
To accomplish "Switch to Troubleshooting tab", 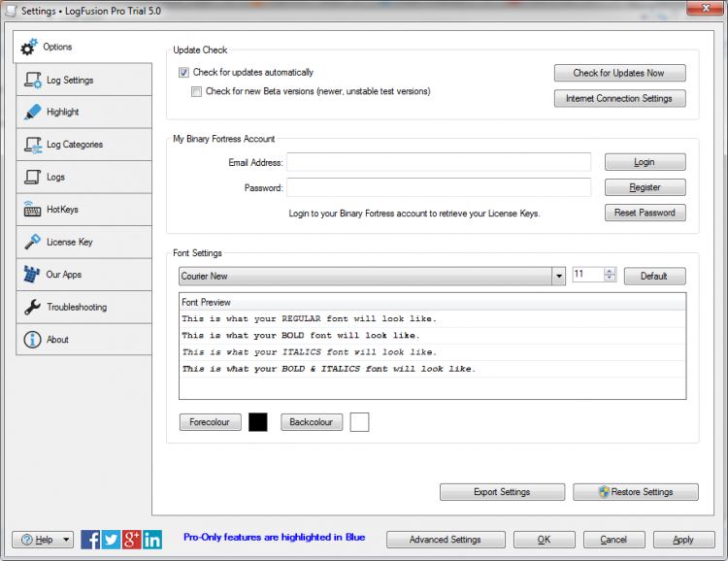I will click(84, 307).
